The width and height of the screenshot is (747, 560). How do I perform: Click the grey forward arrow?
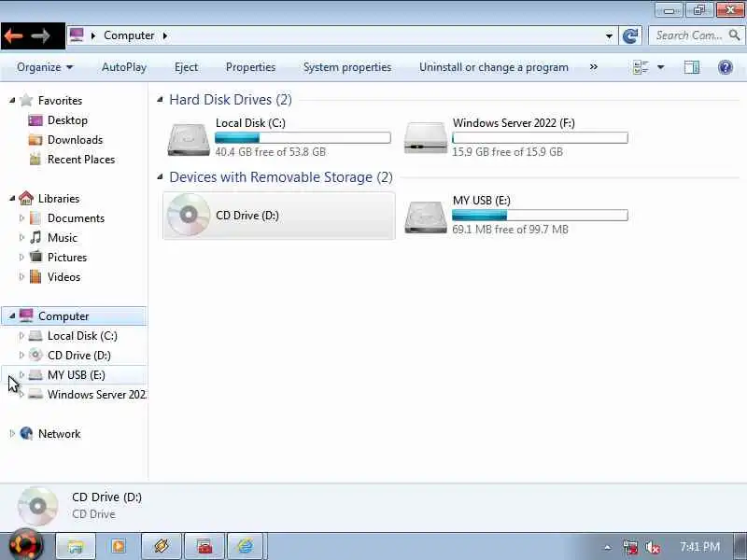(40, 35)
